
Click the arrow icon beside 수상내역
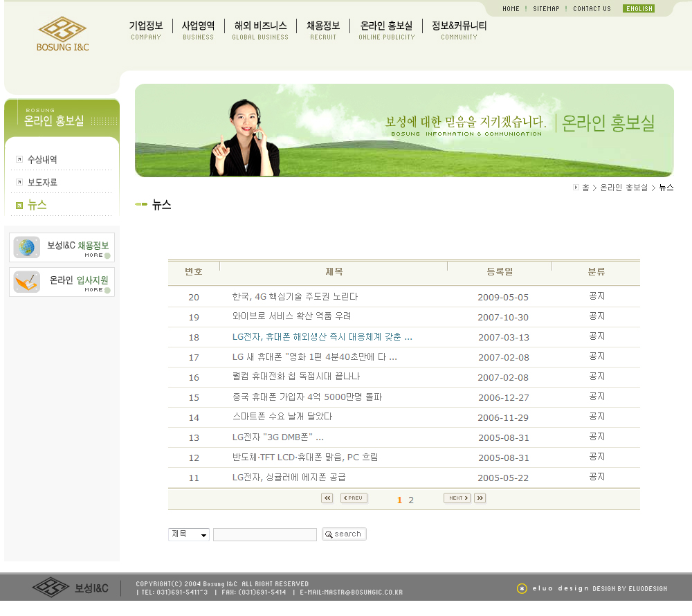pyautogui.click(x=19, y=160)
